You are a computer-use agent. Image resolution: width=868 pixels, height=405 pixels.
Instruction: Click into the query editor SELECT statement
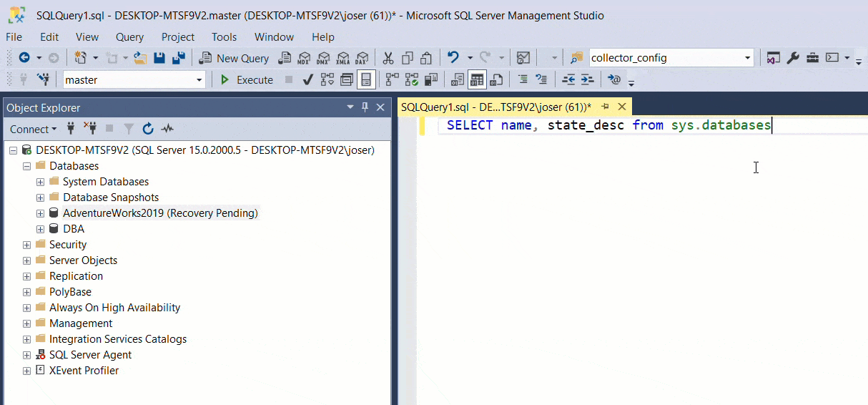click(608, 125)
